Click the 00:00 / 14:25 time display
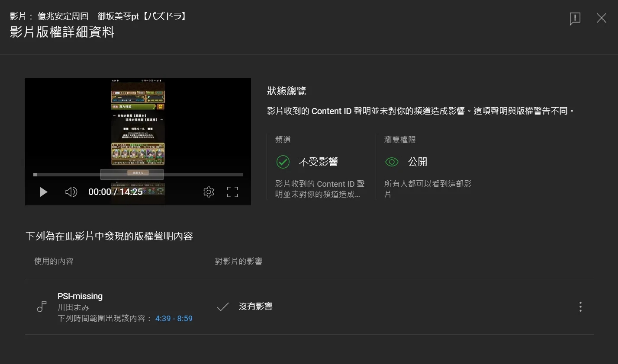 [116, 192]
